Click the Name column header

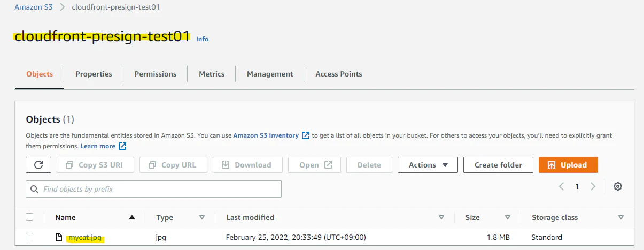(65, 217)
